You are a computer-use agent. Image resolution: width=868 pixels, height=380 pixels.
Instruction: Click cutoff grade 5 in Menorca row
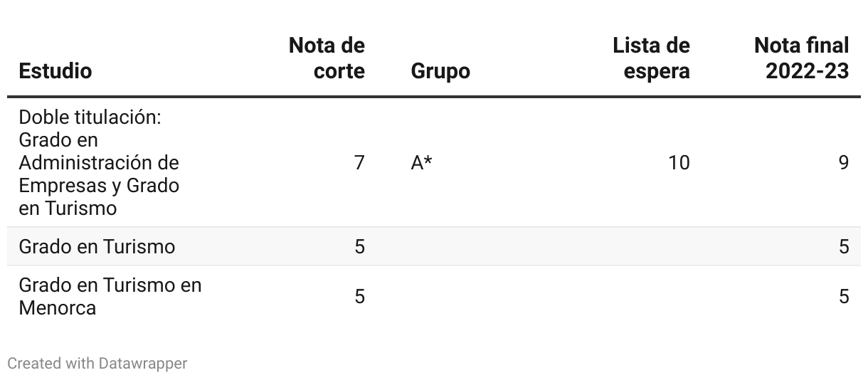(359, 296)
